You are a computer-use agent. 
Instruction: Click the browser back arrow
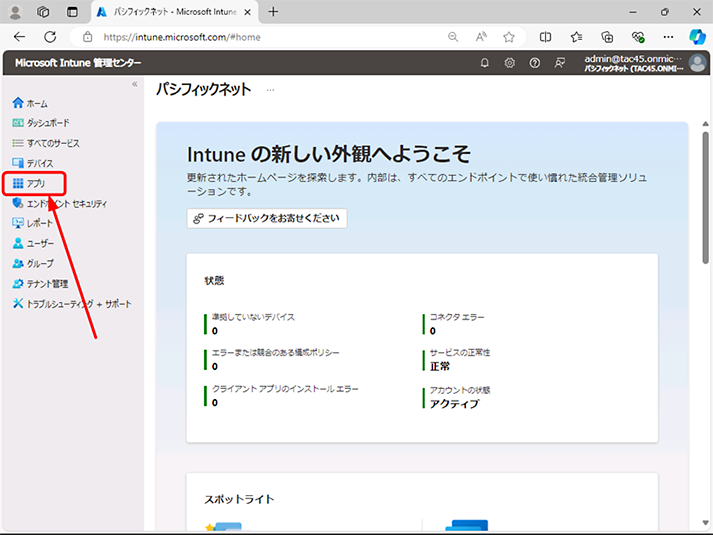pyautogui.click(x=20, y=37)
